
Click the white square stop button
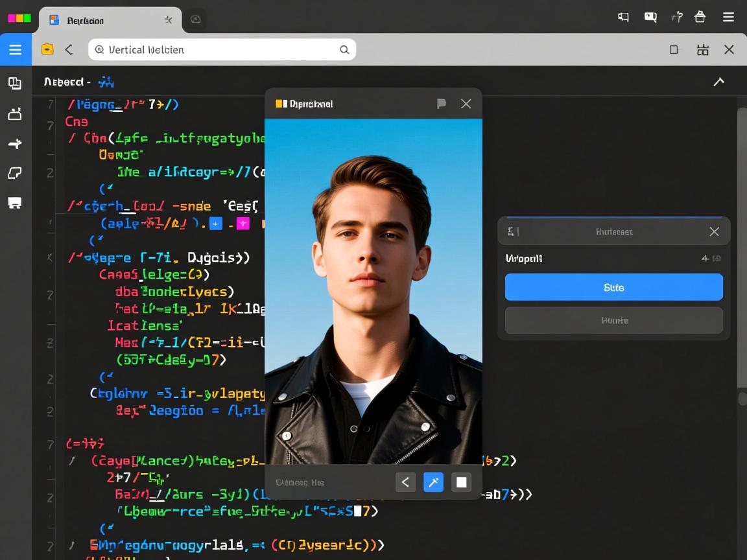click(x=461, y=482)
